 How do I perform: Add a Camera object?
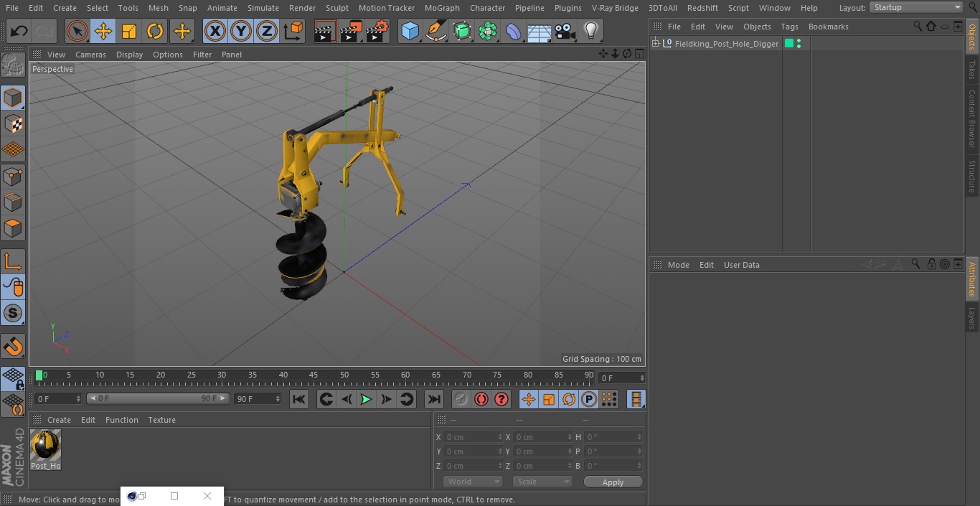click(x=565, y=31)
